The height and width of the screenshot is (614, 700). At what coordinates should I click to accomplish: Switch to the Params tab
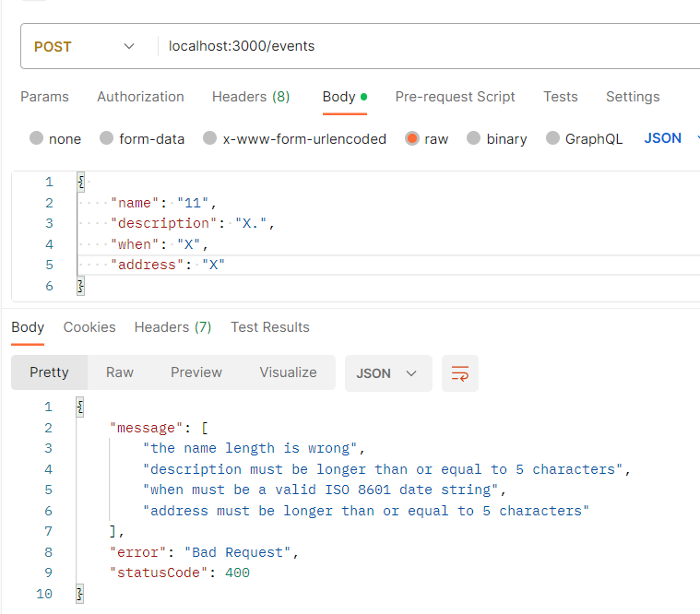44,97
